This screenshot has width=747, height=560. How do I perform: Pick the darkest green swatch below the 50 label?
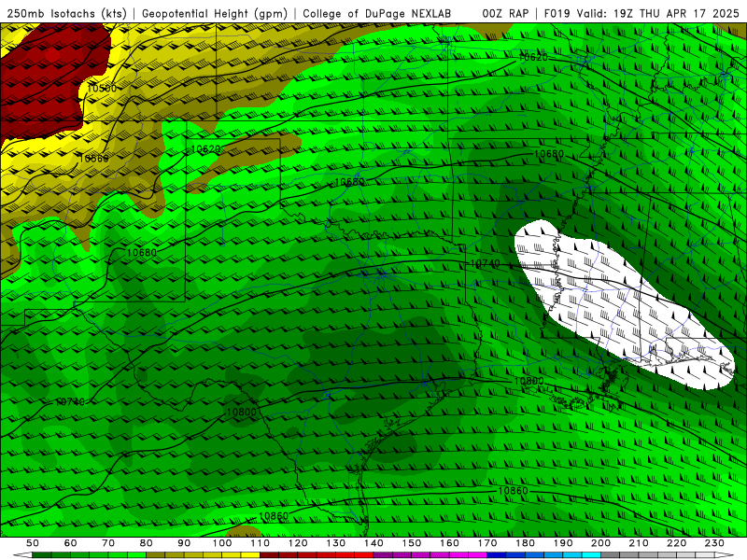(42, 555)
